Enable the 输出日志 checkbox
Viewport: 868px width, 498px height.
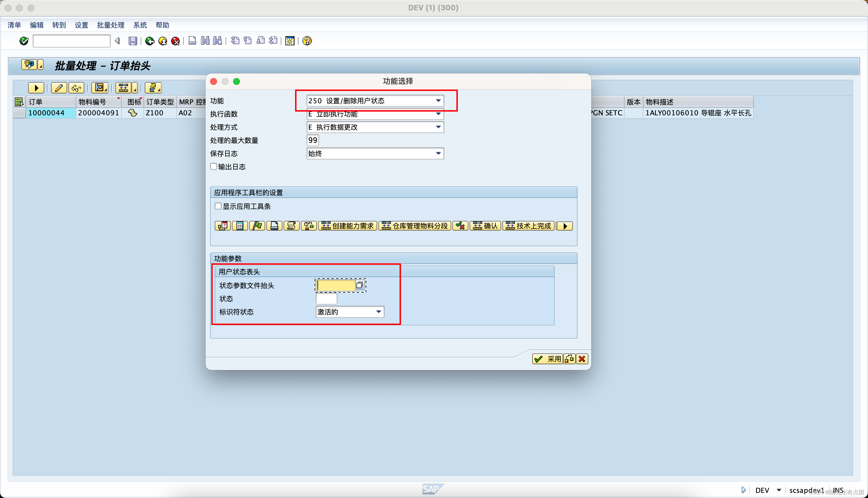pyautogui.click(x=213, y=167)
